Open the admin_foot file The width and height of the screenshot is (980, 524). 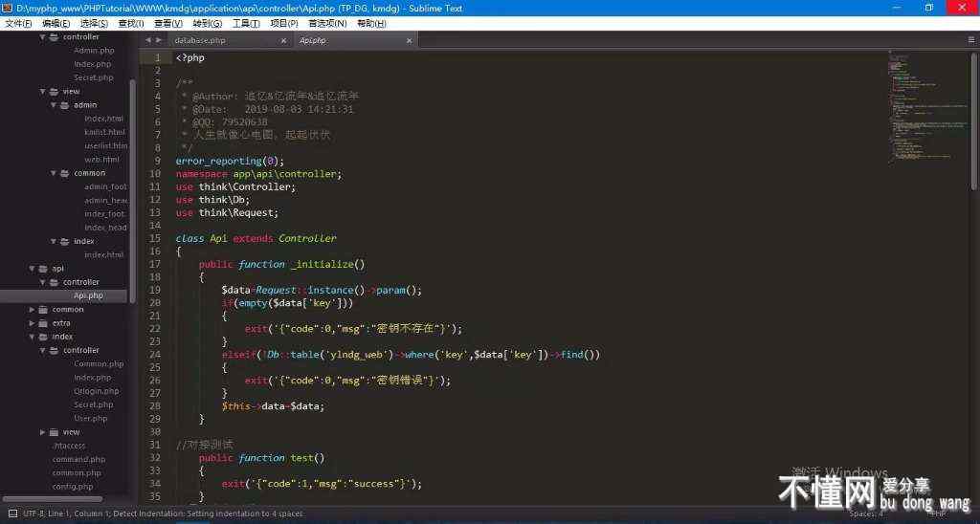[105, 186]
